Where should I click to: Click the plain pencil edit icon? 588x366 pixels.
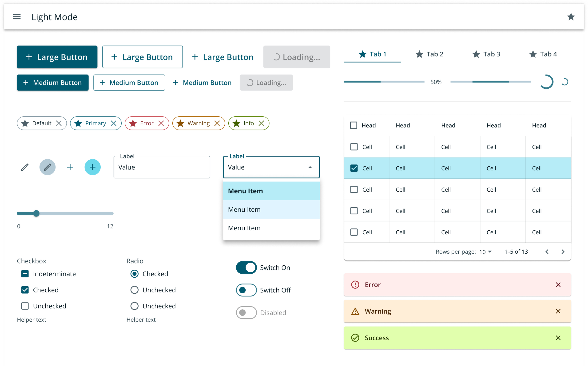click(x=25, y=167)
